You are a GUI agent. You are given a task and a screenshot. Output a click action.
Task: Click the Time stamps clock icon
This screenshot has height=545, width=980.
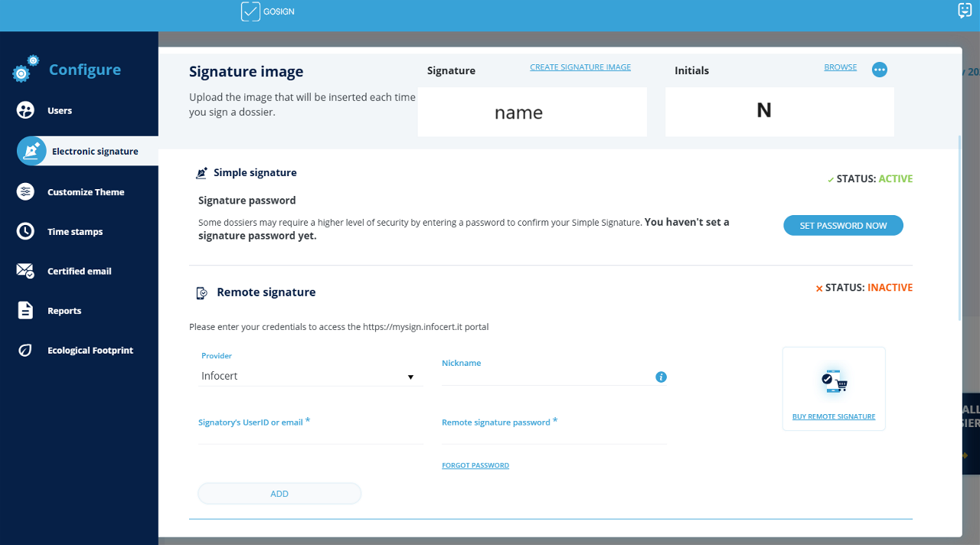[25, 231]
